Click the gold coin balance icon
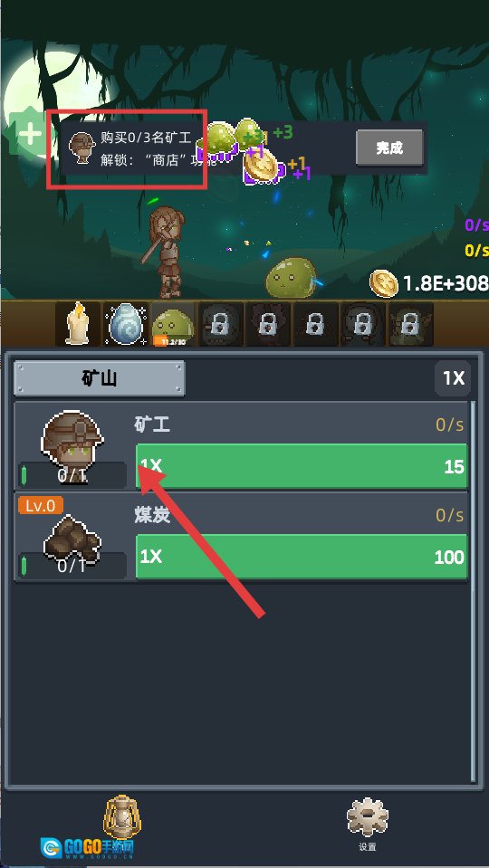The width and height of the screenshot is (489, 868). point(384,284)
